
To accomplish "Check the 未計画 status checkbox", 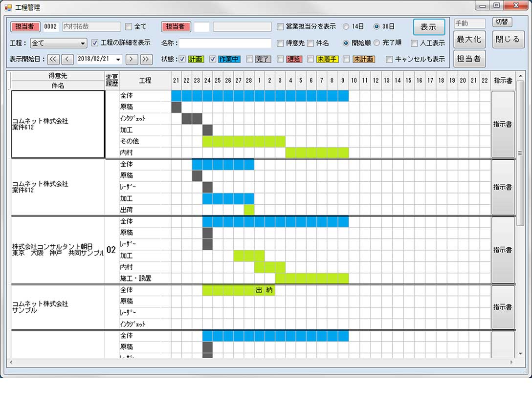I will 346,59.
